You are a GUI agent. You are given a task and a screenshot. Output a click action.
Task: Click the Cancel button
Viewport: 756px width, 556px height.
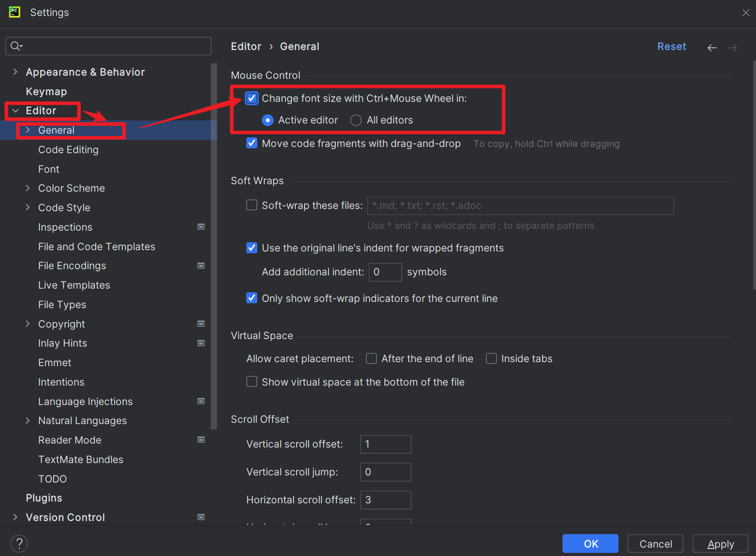pyautogui.click(x=655, y=544)
